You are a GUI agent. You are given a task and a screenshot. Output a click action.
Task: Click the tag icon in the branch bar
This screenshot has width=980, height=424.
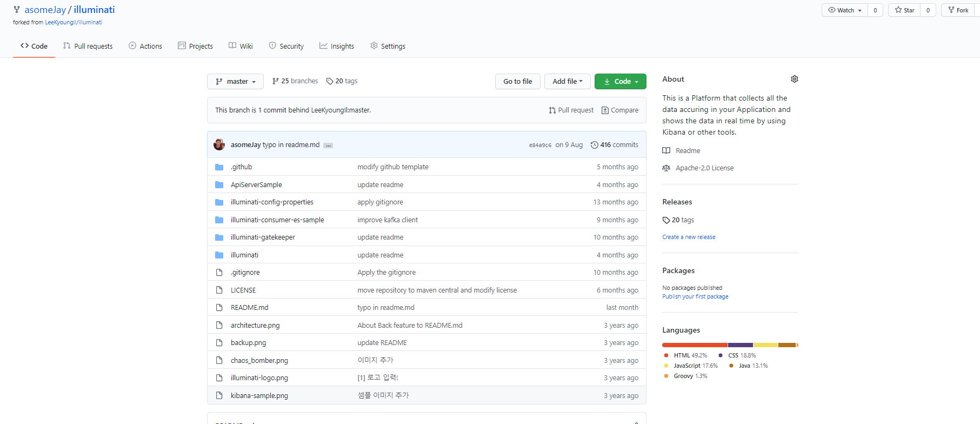tap(330, 81)
